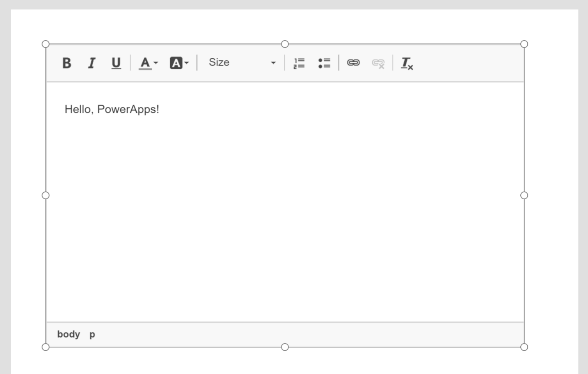588x374 pixels.
Task: Toggle underline formatting
Action: click(x=116, y=63)
